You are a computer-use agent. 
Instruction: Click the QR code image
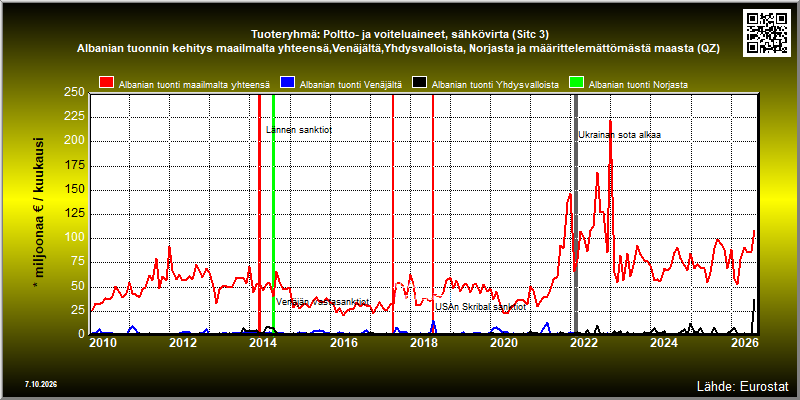point(767,32)
